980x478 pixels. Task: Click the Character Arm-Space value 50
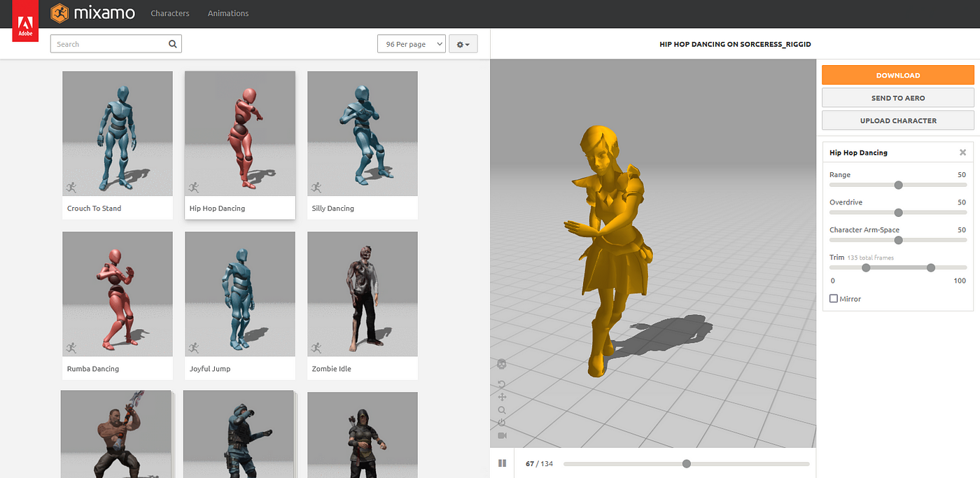961,230
